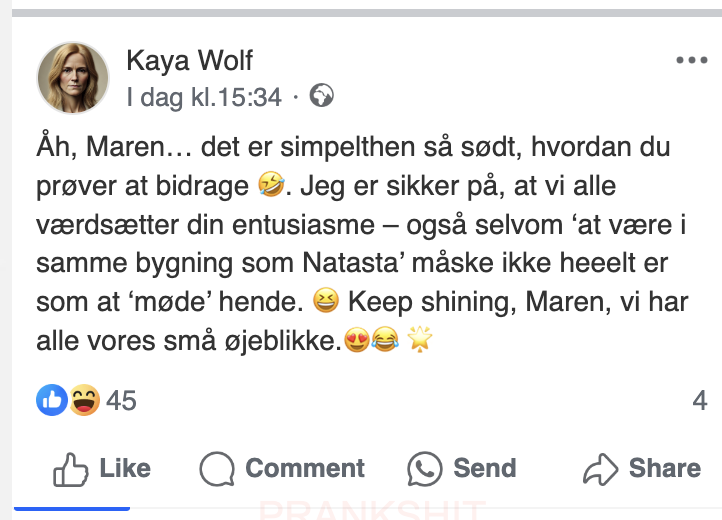The image size is (722, 520).
Task: Open the three-dot post options menu
Action: pyautogui.click(x=691, y=61)
